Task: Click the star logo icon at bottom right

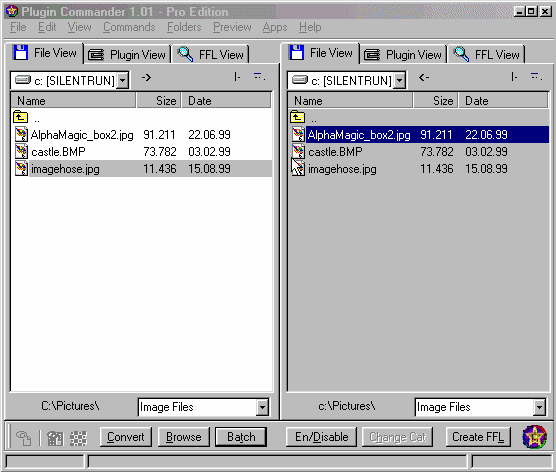Action: (534, 437)
